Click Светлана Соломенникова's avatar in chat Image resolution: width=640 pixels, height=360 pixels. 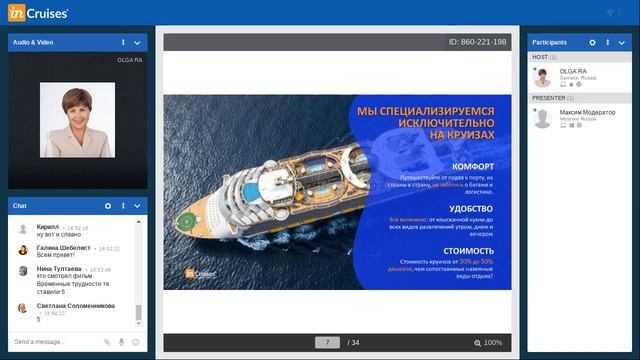click(23, 308)
